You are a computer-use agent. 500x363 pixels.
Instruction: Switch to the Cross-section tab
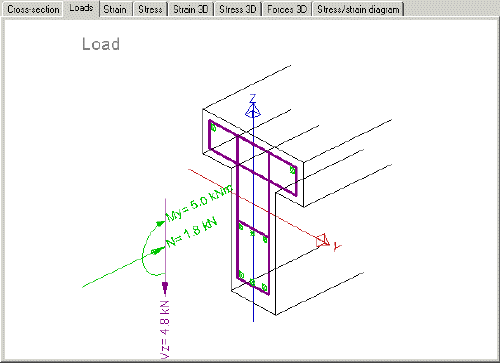point(33,9)
